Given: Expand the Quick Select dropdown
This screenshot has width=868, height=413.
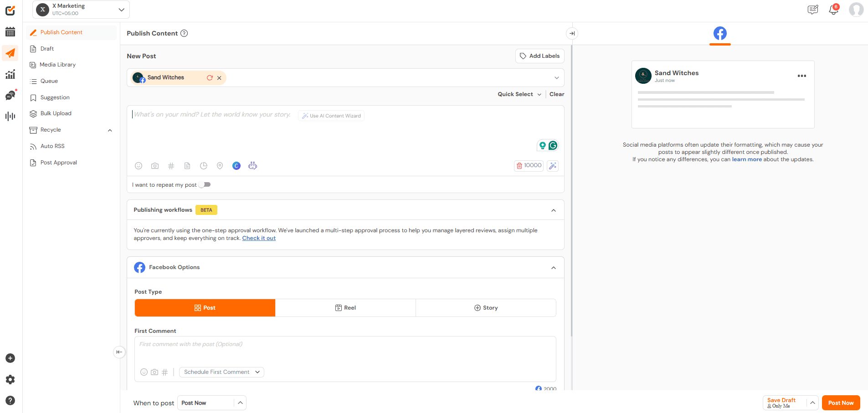Looking at the screenshot, I should tap(519, 94).
